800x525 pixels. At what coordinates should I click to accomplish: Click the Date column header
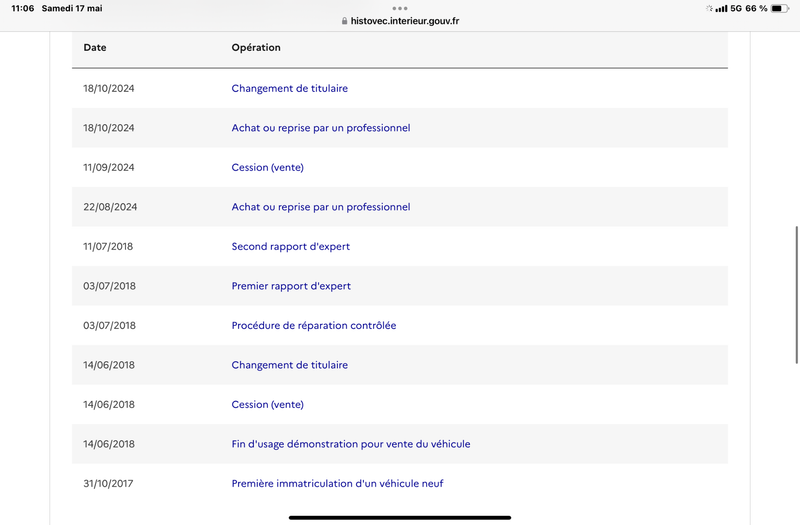coord(95,47)
